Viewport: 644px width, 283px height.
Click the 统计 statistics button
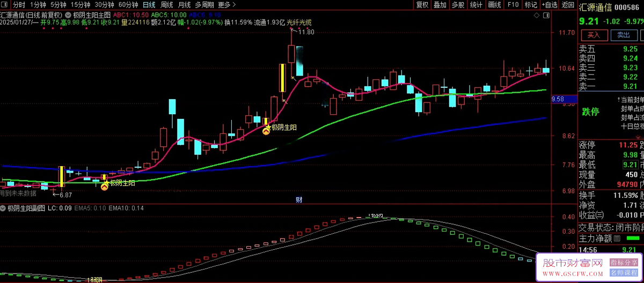click(476, 5)
